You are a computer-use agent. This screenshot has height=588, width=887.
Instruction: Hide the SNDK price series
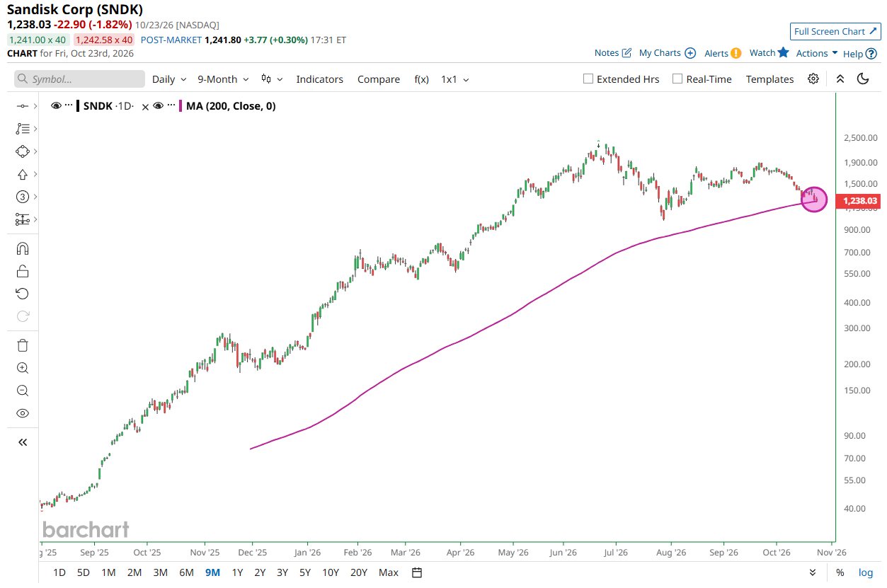(x=56, y=105)
